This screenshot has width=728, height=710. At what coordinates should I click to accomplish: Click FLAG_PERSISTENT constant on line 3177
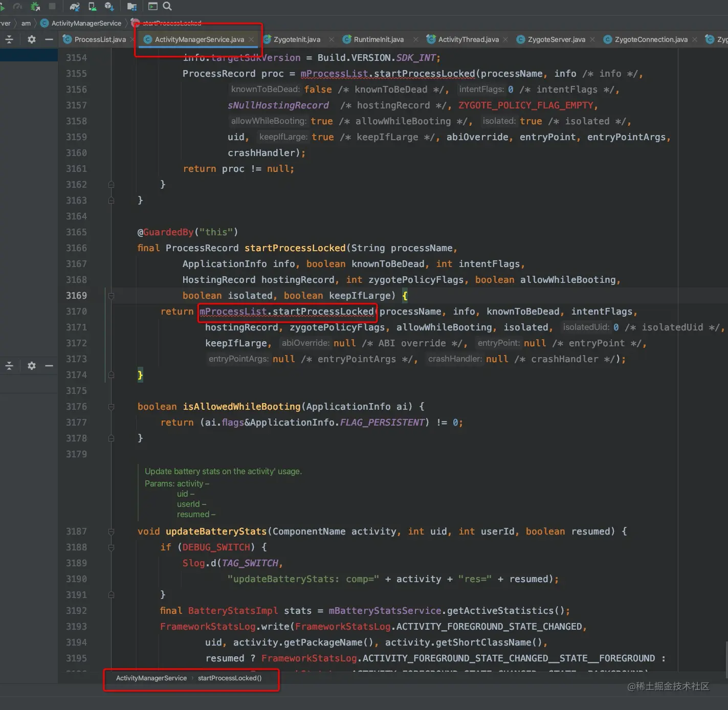[382, 423]
